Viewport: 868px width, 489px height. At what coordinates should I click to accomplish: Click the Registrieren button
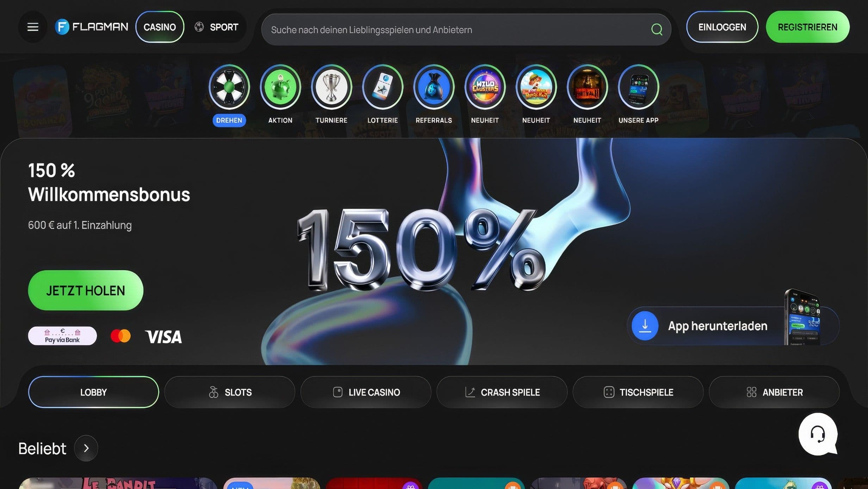(807, 27)
